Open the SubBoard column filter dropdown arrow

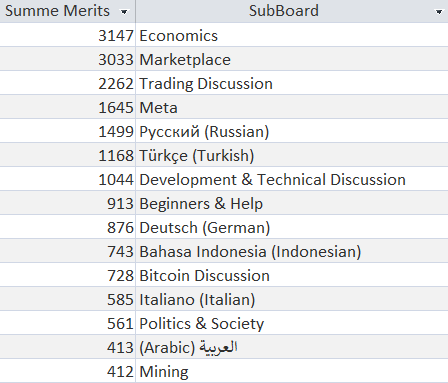click(439, 12)
